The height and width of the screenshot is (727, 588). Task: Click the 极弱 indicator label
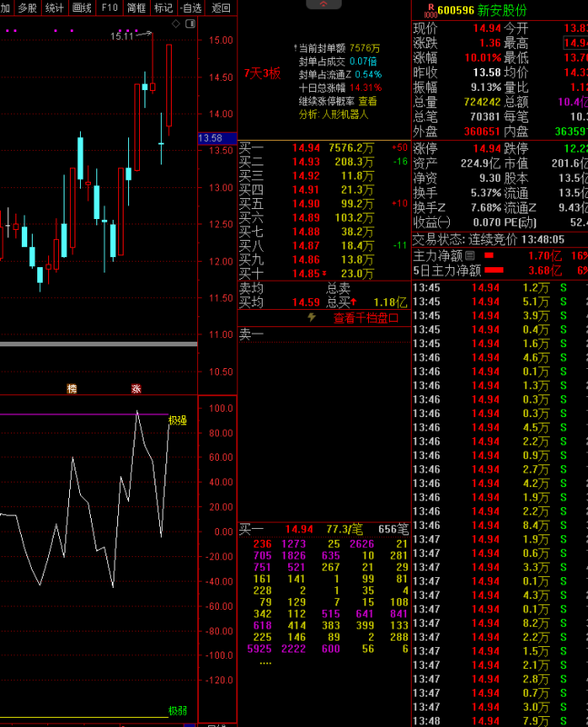pyautogui.click(x=177, y=711)
